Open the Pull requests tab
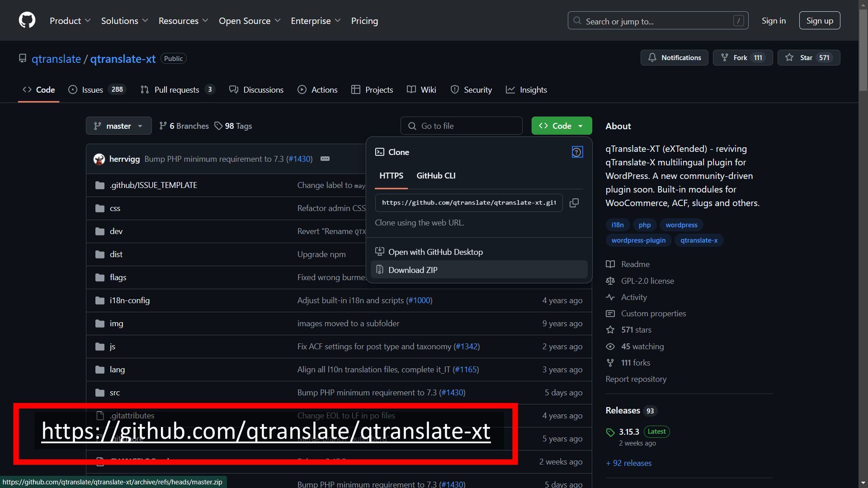The height and width of the screenshot is (488, 868). click(x=177, y=90)
